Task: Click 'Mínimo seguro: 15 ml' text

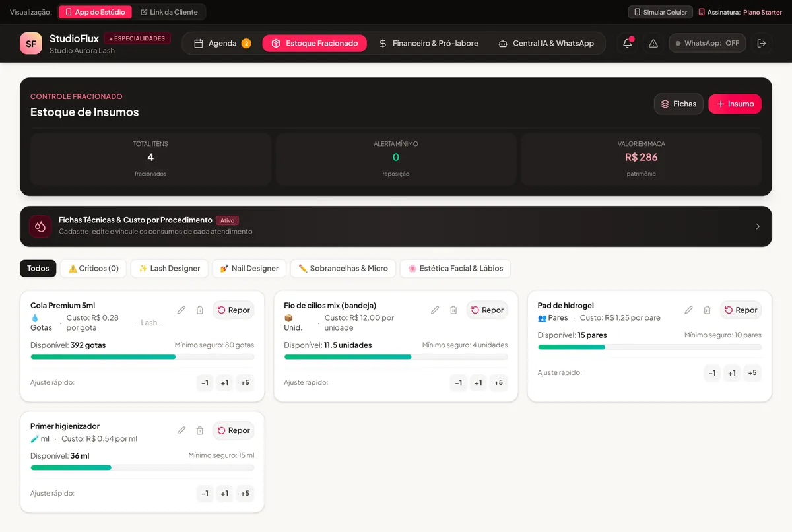Action: coord(221,456)
